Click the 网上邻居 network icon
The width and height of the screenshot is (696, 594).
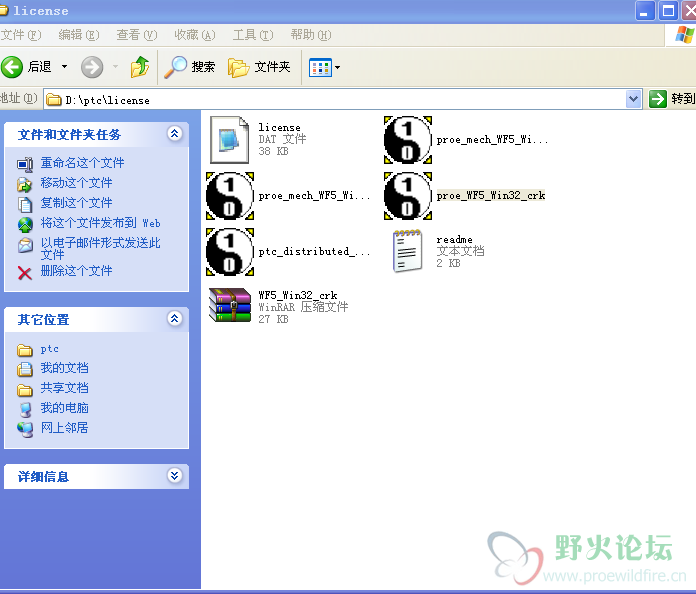[x=25, y=429]
